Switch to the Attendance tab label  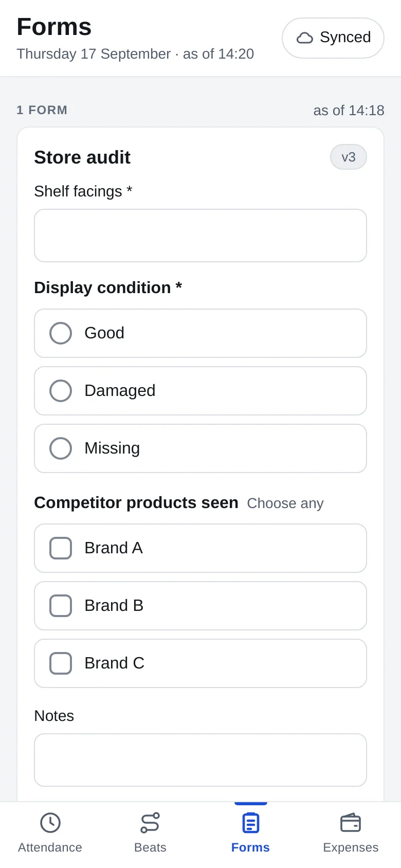(x=50, y=847)
